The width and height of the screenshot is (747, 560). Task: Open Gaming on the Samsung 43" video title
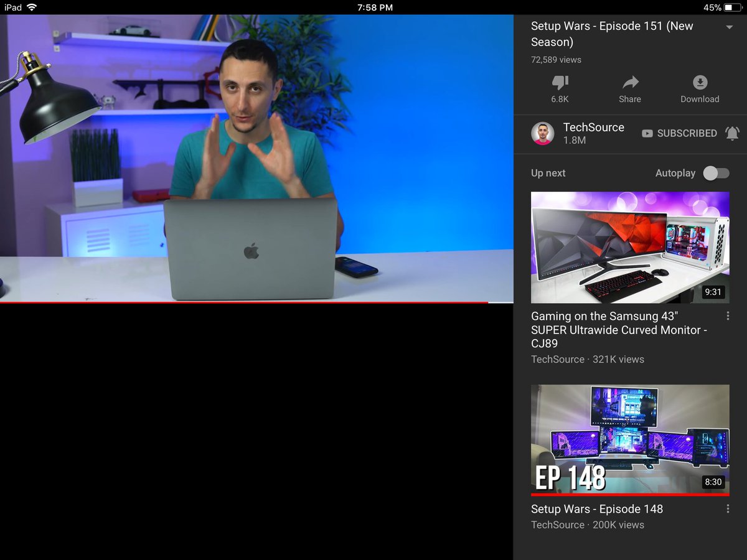pos(619,330)
